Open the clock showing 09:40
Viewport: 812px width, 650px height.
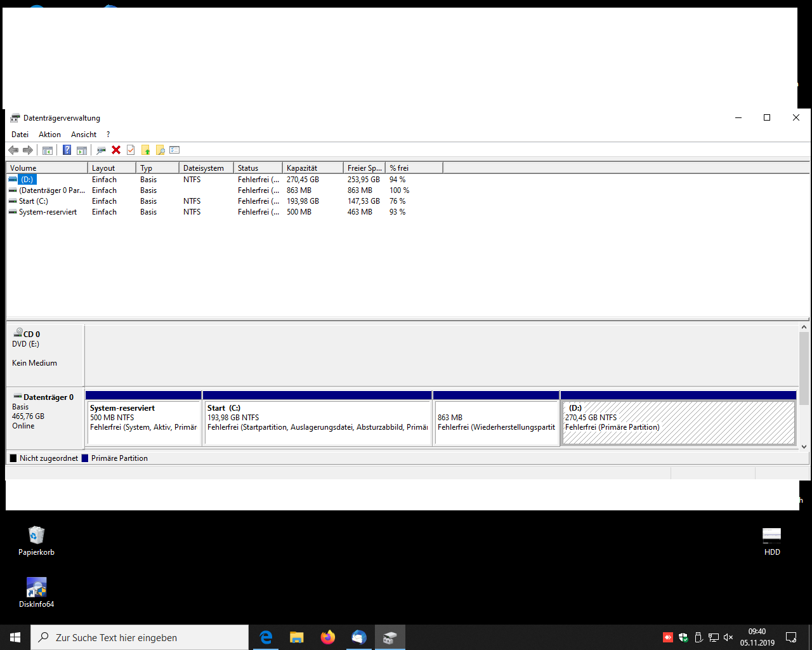pyautogui.click(x=757, y=637)
